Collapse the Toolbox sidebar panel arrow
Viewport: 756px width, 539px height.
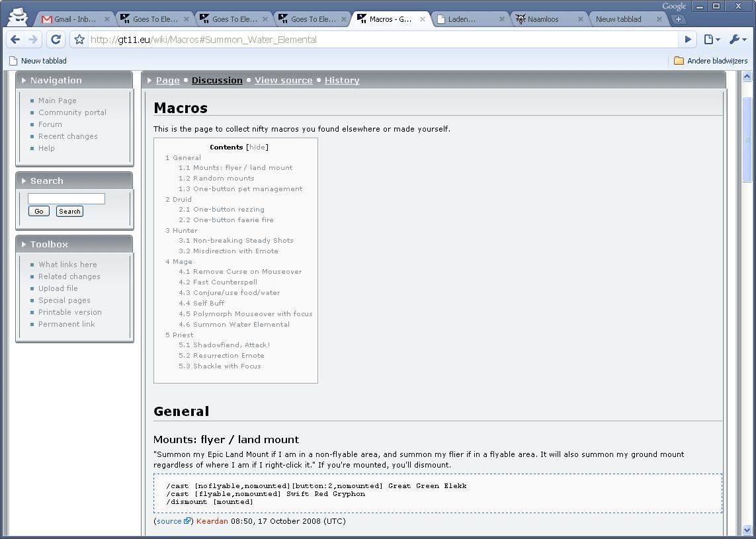tap(24, 245)
